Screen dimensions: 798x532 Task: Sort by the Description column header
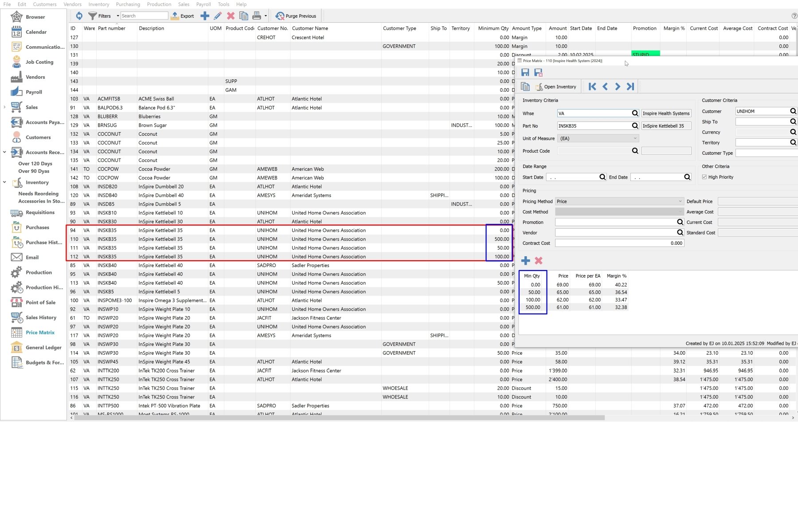[x=151, y=28]
